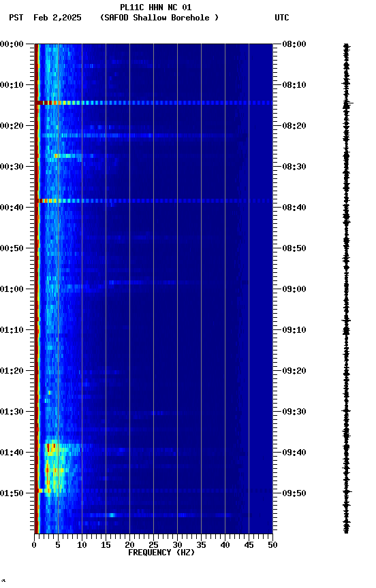Viewport: 376px width, 588px height.
Task: Click the '08:20' UTC time label
Action: point(294,126)
